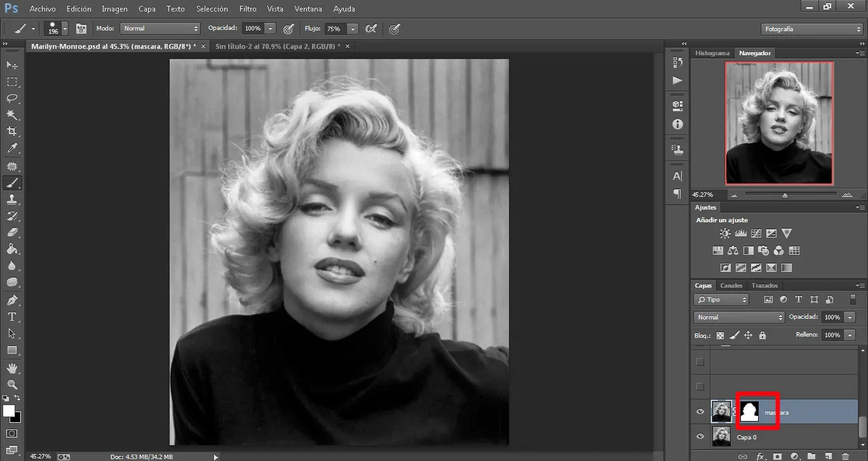The height and width of the screenshot is (461, 868).
Task: Add an Invert adjustment
Action: pos(725,267)
